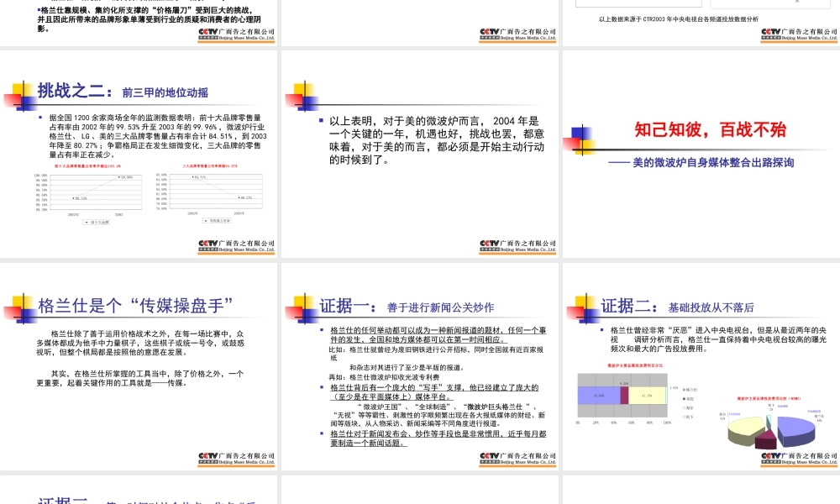Click the paragraph starting 其实，在格兰仕所掌握的工具当中

[x=139, y=378]
